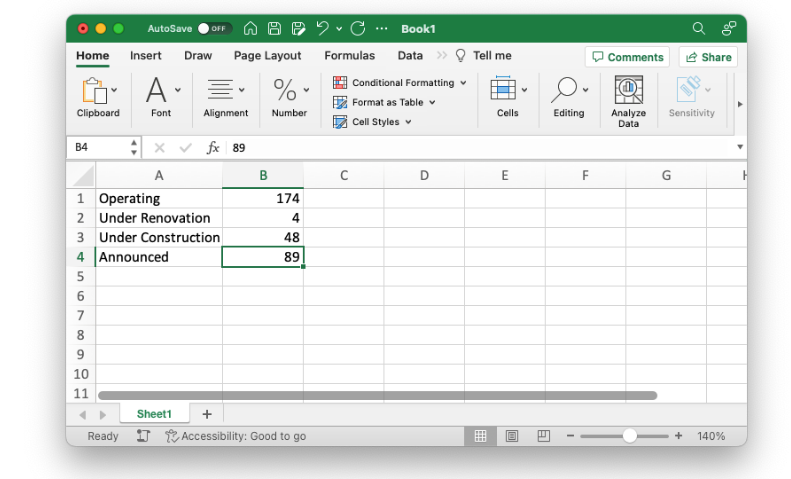The width and height of the screenshot is (791, 479).
Task: Click the Undo arrow icon
Action: (322, 29)
